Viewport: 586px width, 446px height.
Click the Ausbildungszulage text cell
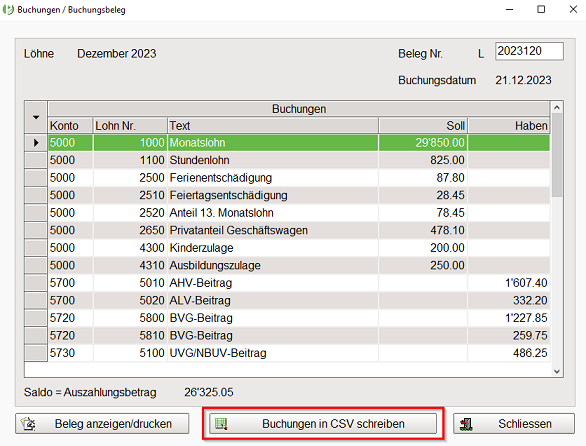(273, 265)
